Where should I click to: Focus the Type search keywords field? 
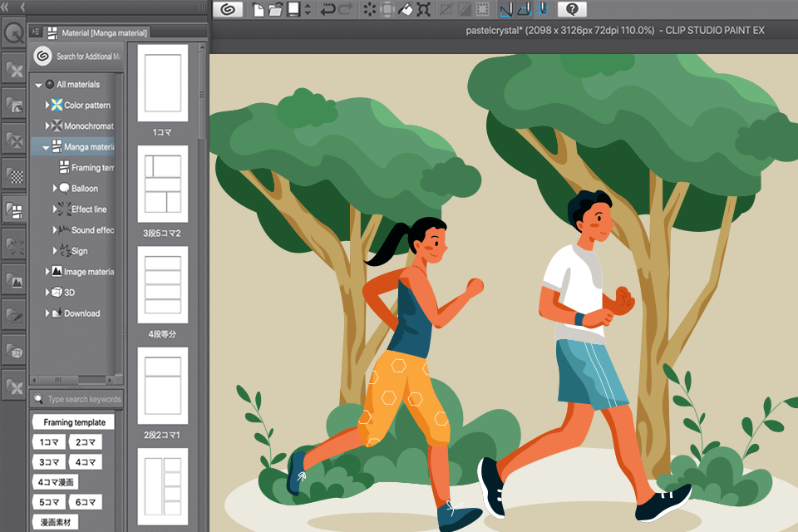tap(76, 399)
